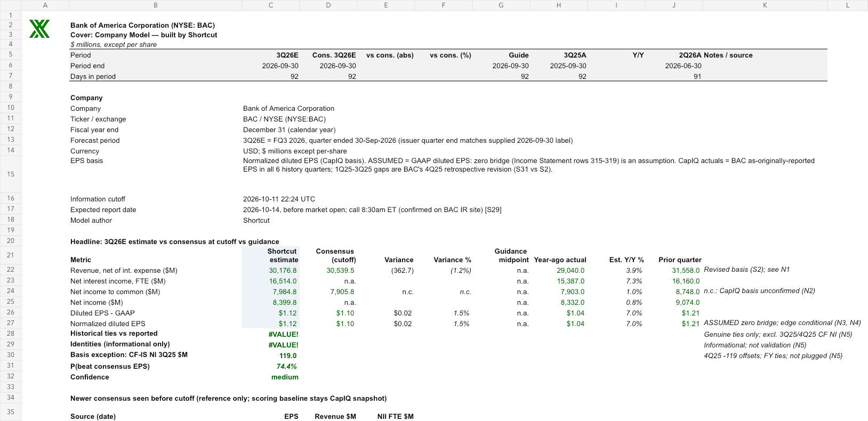Click the green X logo image

(39, 29)
